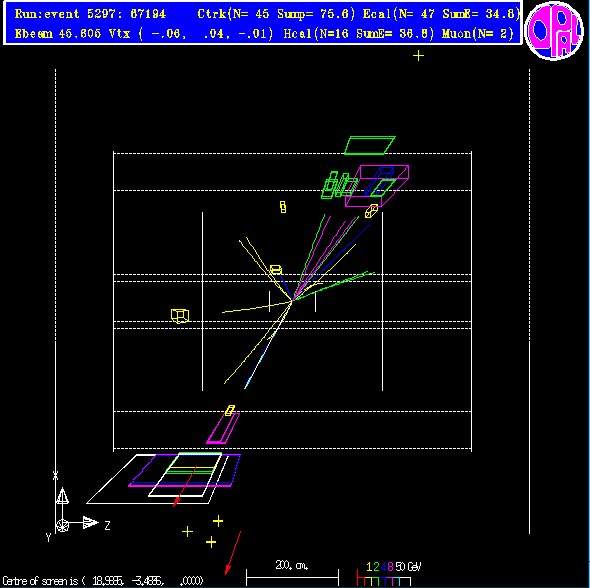Click the yellow cube cluster at left

coord(180,316)
